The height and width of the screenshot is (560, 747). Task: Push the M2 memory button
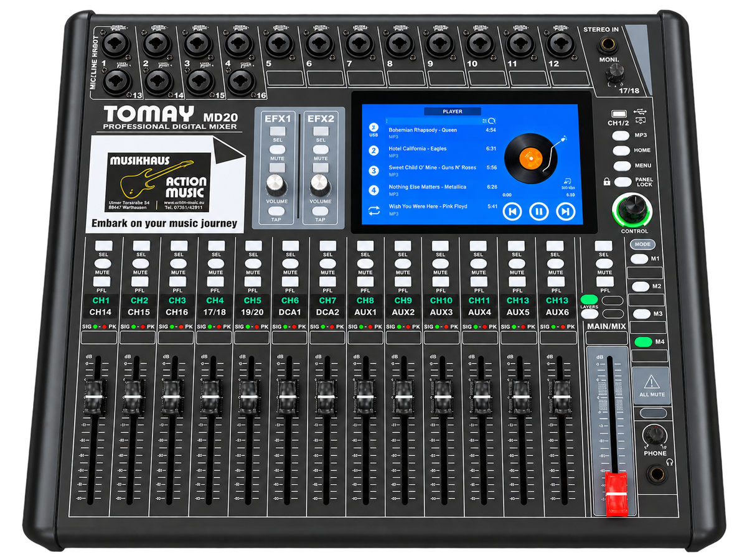[x=642, y=286]
